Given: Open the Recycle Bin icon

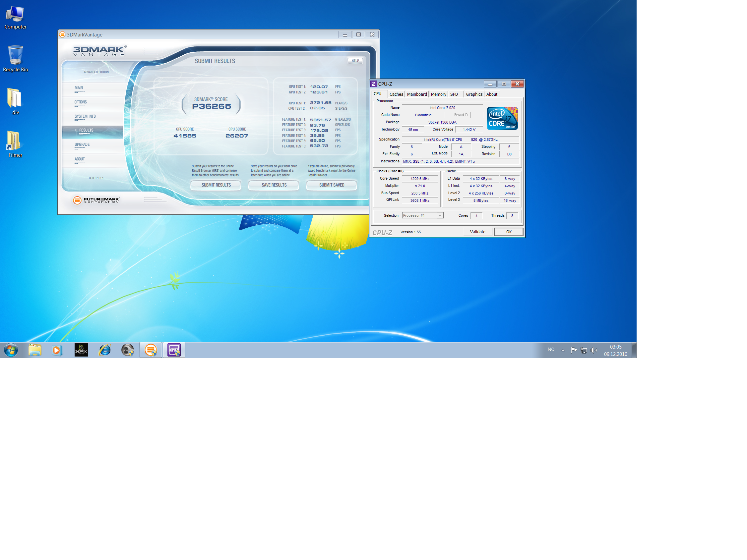Looking at the screenshot, I should tap(15, 58).
